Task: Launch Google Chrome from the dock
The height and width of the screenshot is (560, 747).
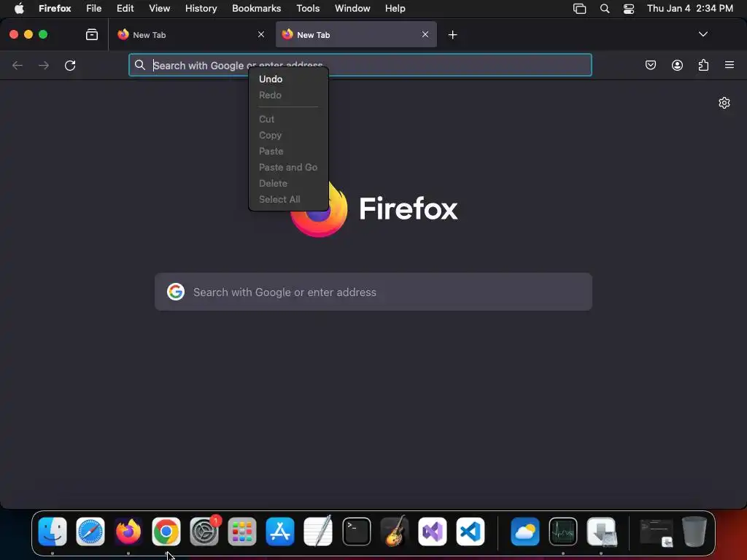Action: 166,532
